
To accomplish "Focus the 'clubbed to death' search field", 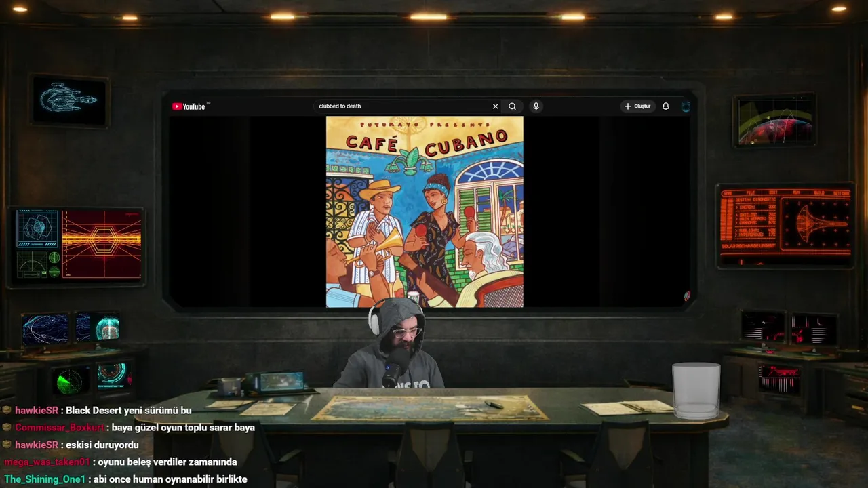I will (x=403, y=106).
